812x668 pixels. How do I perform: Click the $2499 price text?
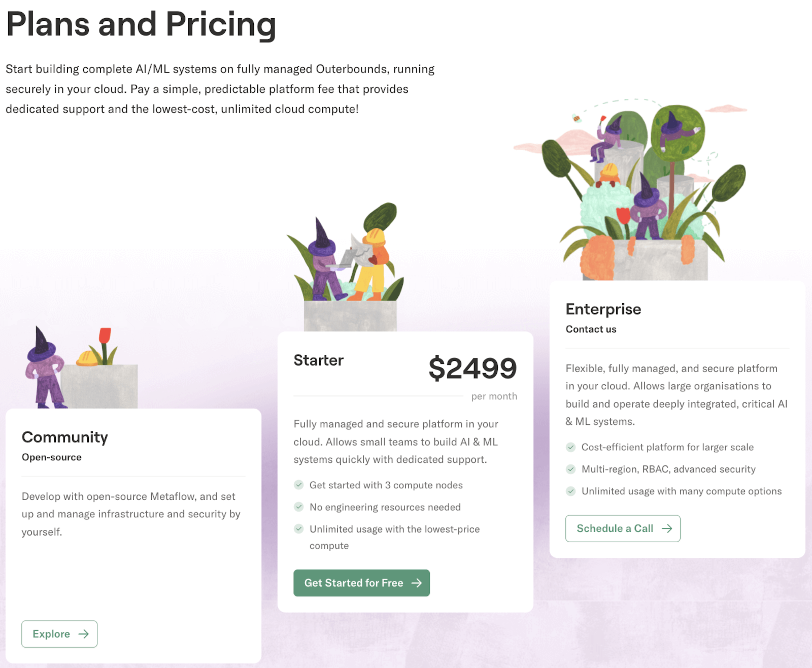(472, 369)
